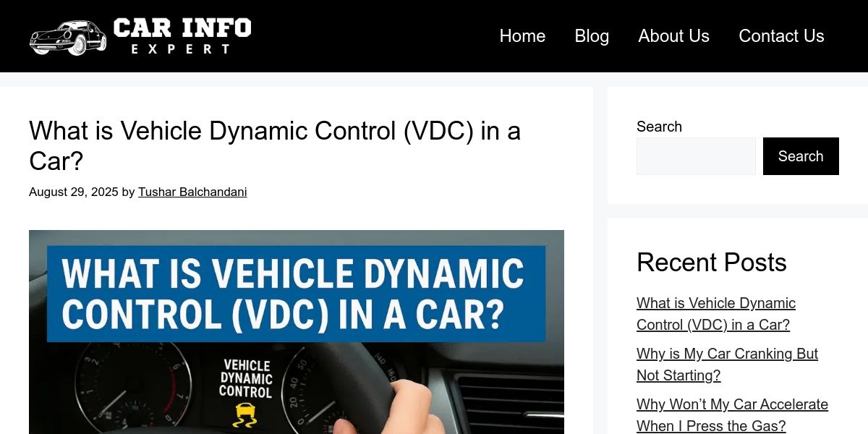
Task: Click the black Search button
Action: pyautogui.click(x=801, y=156)
